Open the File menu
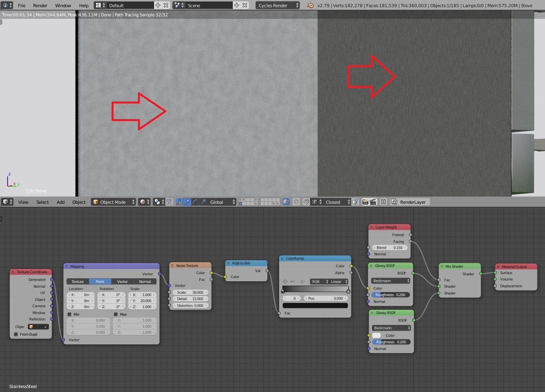 [x=22, y=5]
